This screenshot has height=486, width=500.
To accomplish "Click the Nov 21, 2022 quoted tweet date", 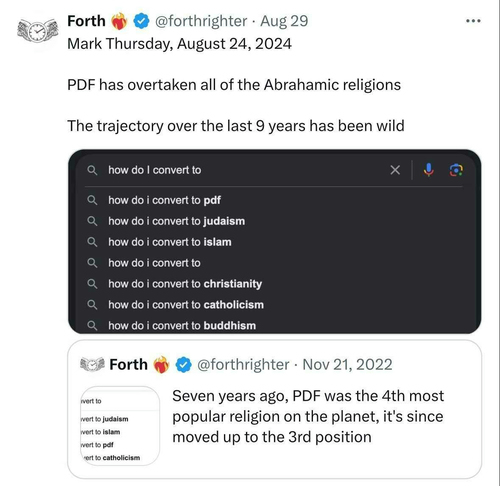I will click(347, 364).
